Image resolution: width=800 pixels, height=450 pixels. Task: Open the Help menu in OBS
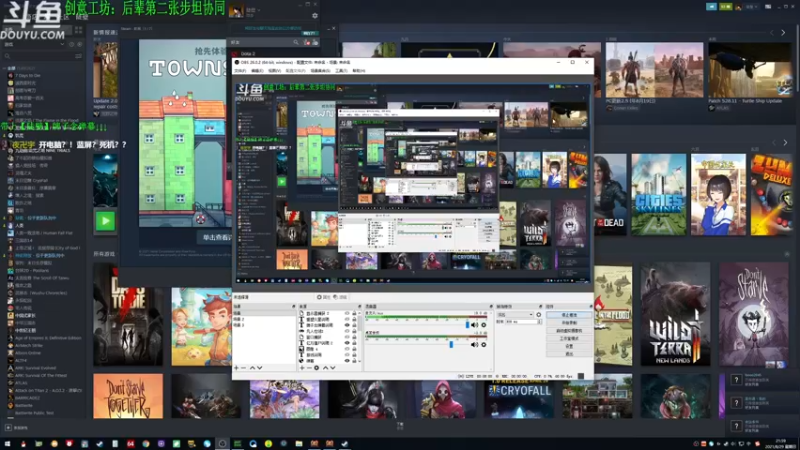coord(359,70)
